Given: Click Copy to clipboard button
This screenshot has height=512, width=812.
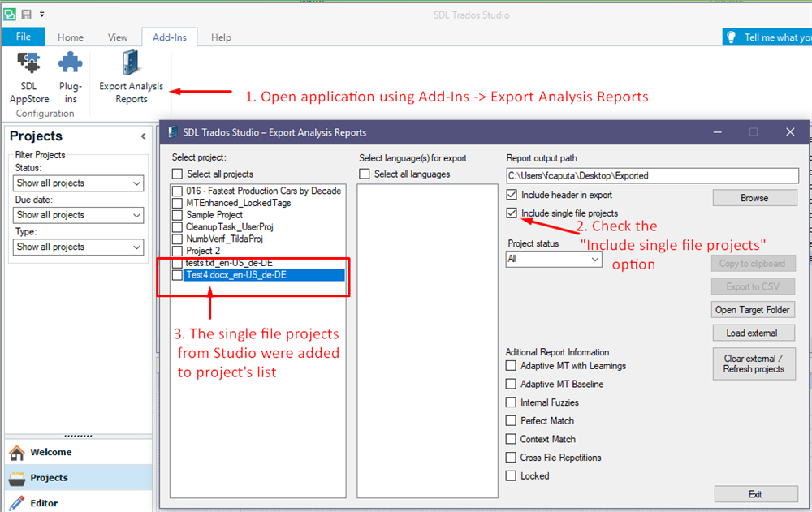Looking at the screenshot, I should click(x=753, y=264).
